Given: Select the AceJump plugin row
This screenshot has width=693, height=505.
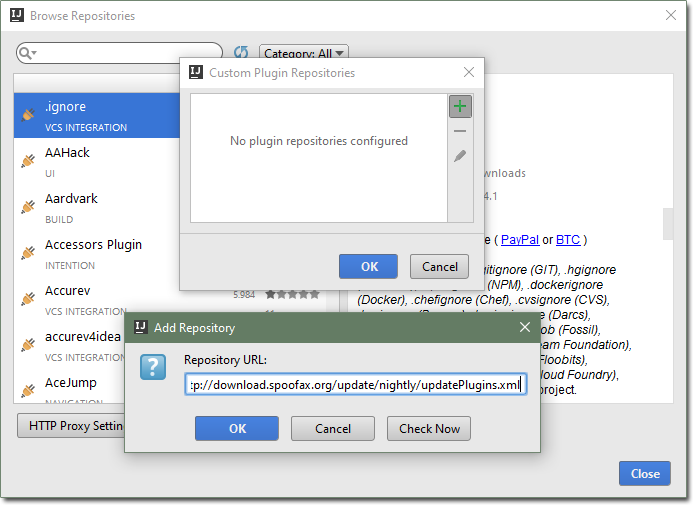Looking at the screenshot, I should (x=69, y=386).
